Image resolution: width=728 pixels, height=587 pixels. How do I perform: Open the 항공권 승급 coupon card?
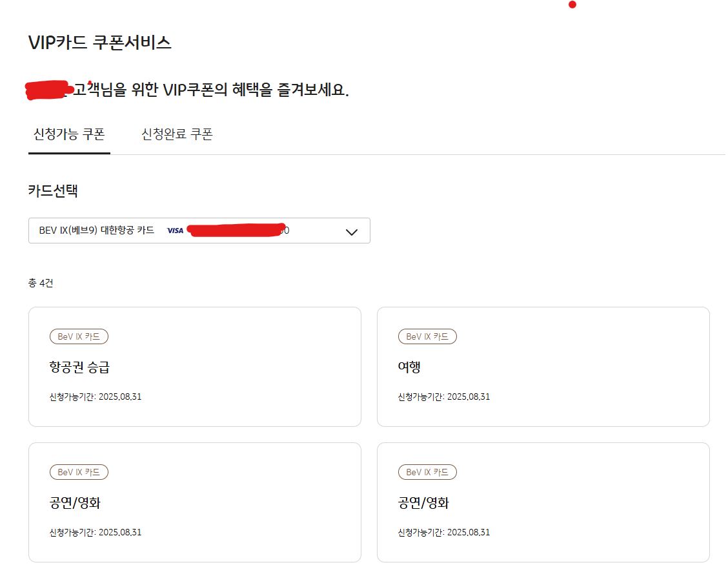(x=195, y=366)
